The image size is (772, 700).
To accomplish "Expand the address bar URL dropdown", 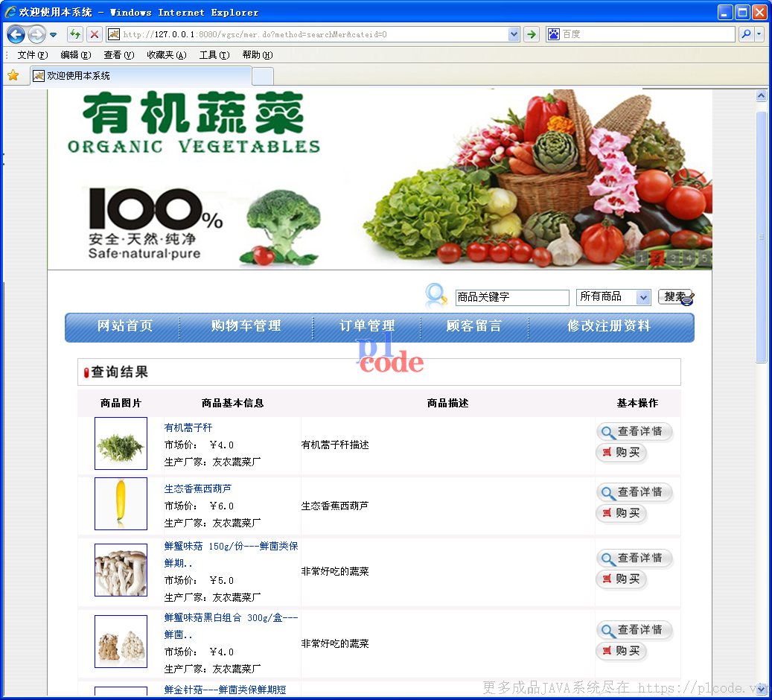I will point(514,34).
